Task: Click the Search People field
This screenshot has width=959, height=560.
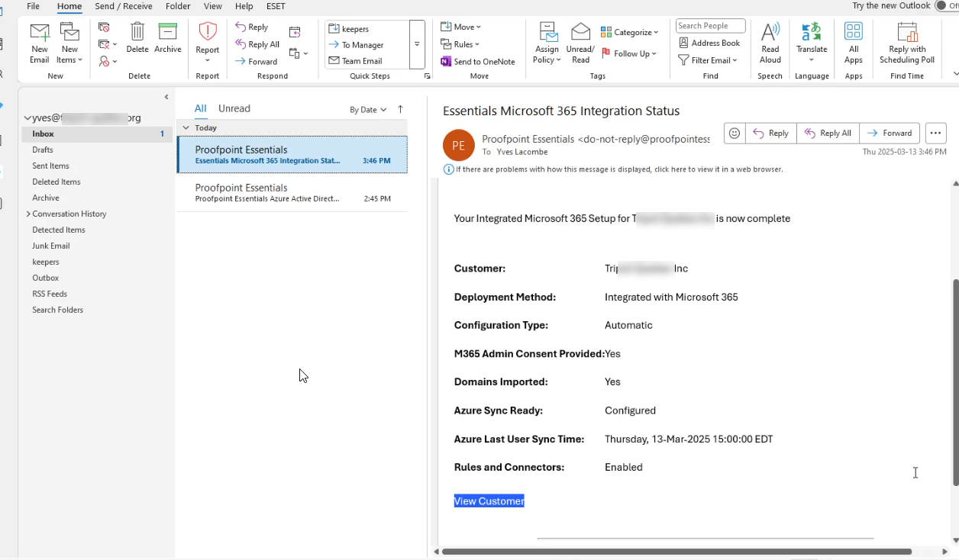Action: [710, 26]
